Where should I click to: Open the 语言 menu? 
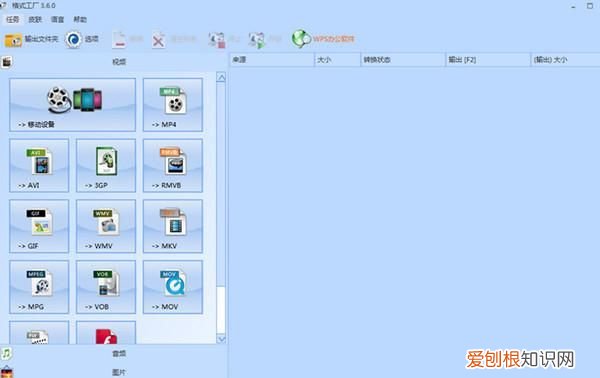(57, 19)
